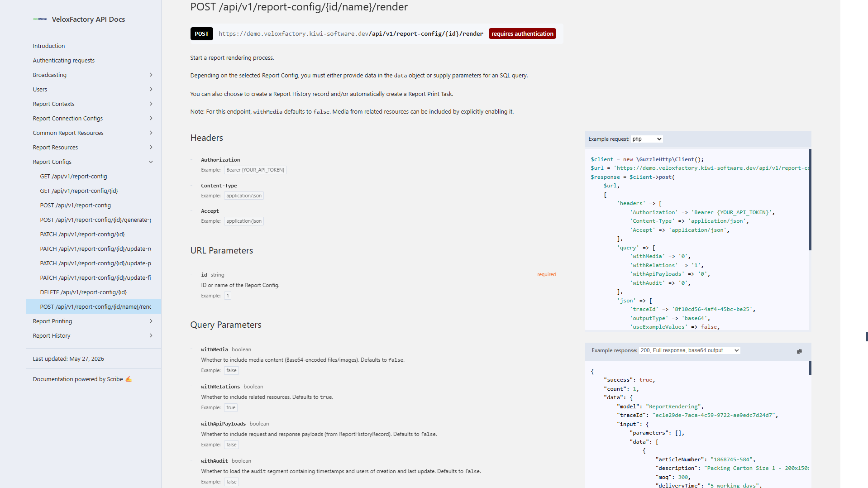Select PATCH /api/v1/report-config/{id} endpoint
Image resolution: width=868 pixels, height=488 pixels.
coord(82,234)
